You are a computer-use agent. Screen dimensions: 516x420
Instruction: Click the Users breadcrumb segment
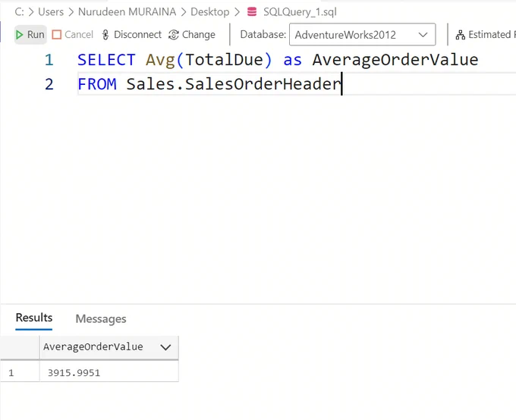[x=51, y=12]
